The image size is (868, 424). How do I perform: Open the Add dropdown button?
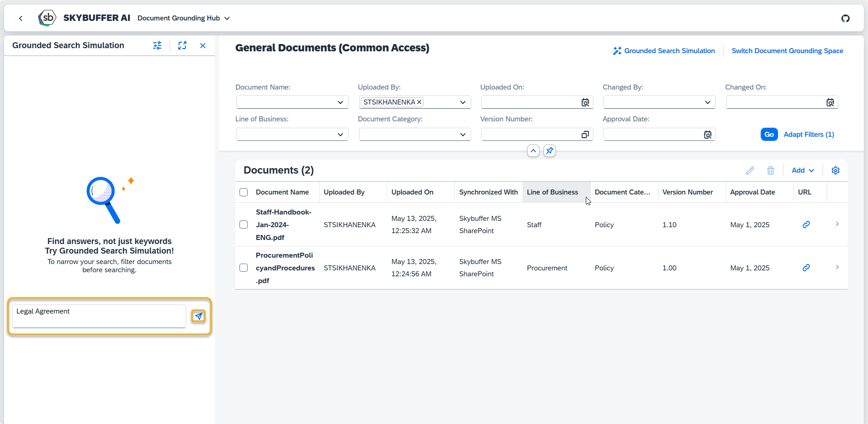click(803, 170)
